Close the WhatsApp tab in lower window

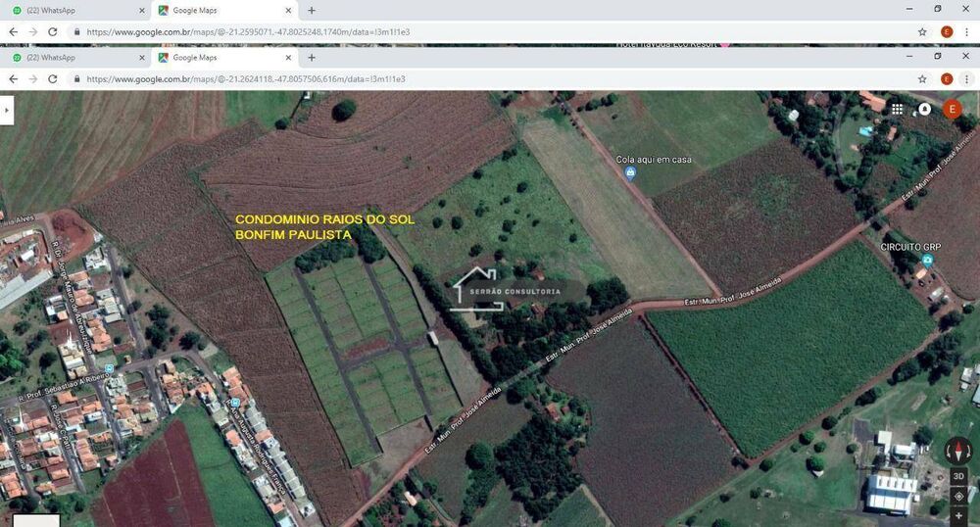(x=142, y=58)
